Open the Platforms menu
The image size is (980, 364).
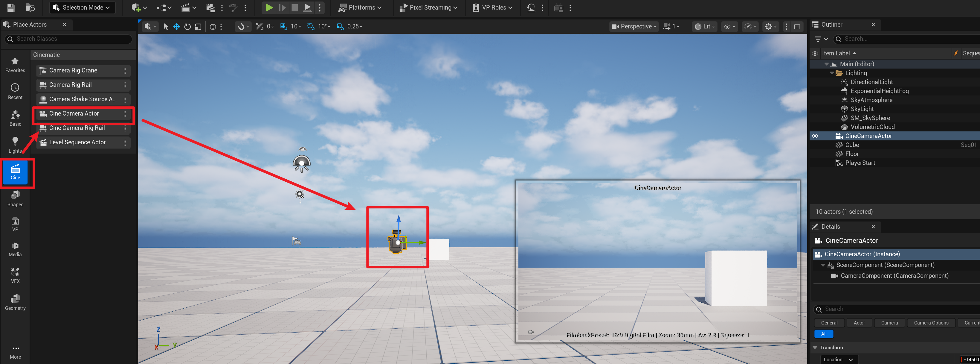click(360, 7)
